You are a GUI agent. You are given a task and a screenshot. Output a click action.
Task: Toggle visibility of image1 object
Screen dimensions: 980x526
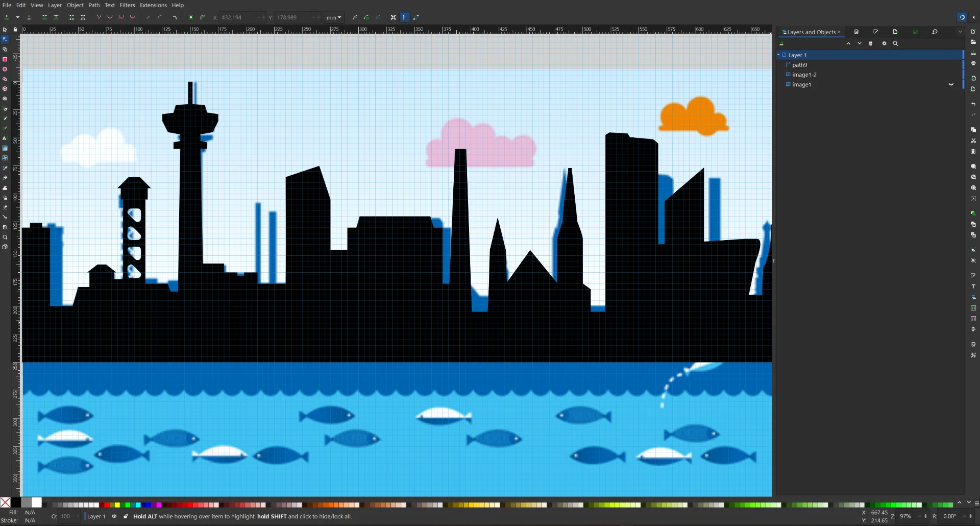(951, 85)
